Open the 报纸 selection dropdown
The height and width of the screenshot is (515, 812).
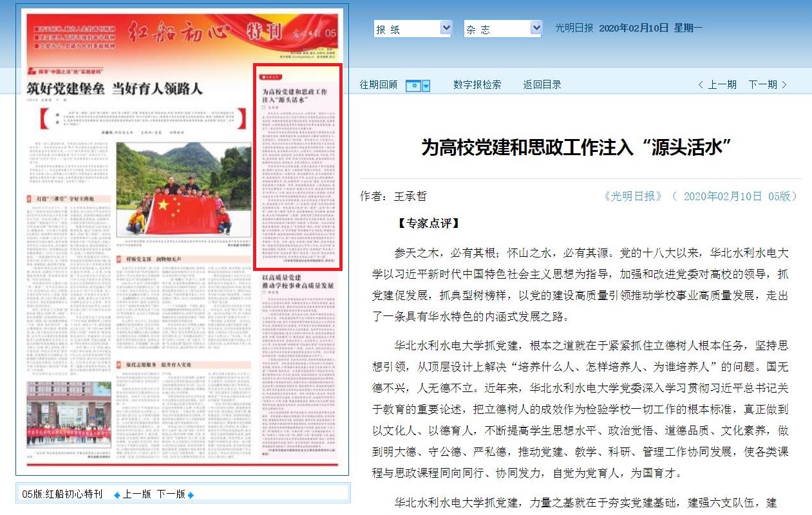[412, 28]
